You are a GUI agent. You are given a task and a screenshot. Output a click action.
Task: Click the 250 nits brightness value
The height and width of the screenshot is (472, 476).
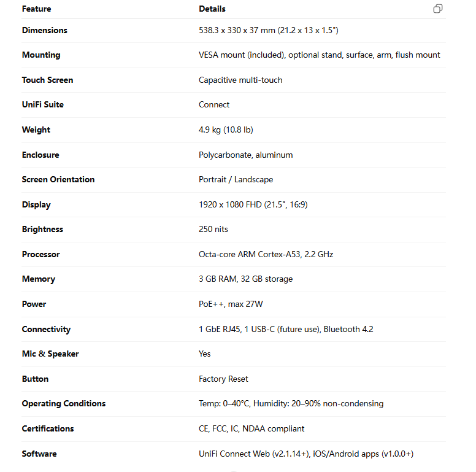(x=213, y=230)
